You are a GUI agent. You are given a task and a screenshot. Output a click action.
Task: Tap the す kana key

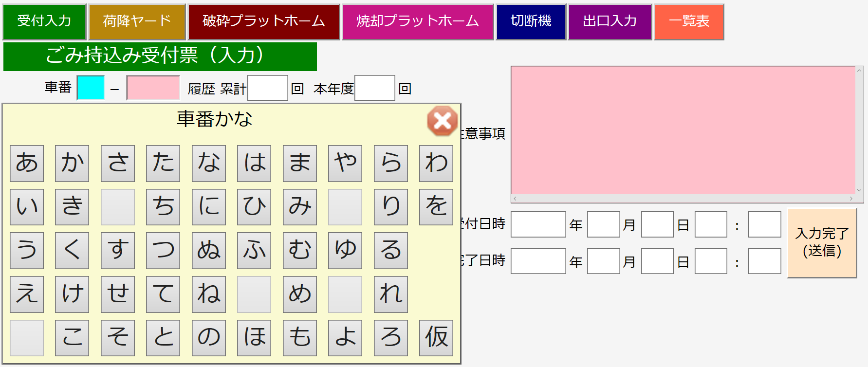click(118, 251)
